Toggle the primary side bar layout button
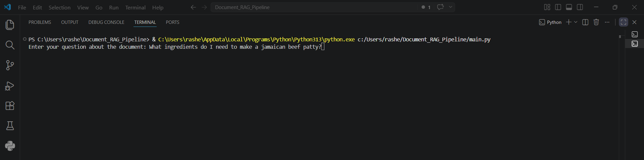The width and height of the screenshot is (644, 160). [558, 7]
